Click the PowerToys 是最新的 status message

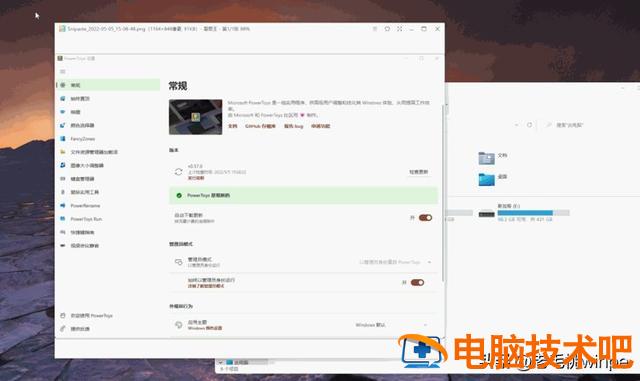pos(209,196)
